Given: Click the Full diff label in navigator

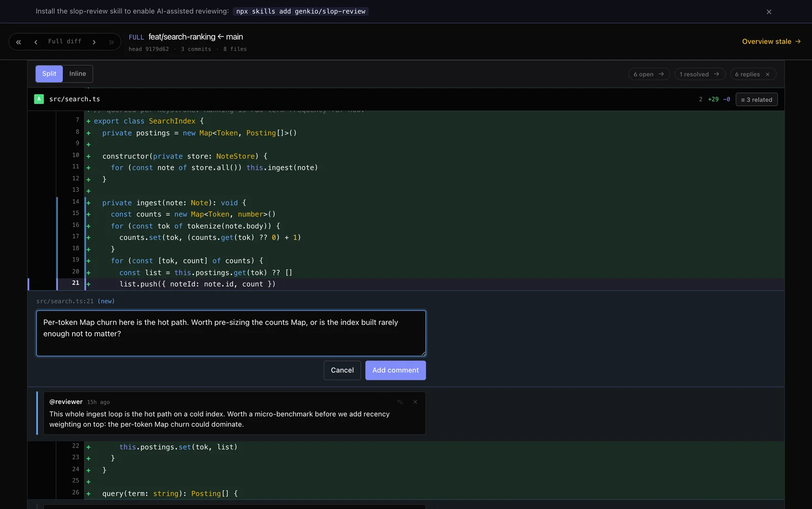Looking at the screenshot, I should click(65, 41).
